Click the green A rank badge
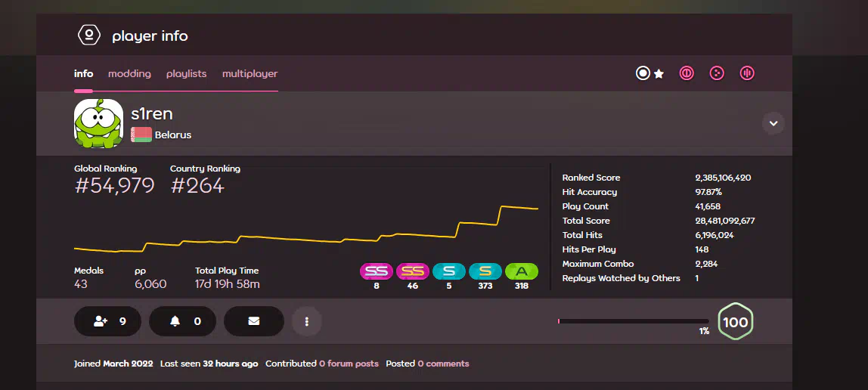868x390 pixels. (x=521, y=271)
